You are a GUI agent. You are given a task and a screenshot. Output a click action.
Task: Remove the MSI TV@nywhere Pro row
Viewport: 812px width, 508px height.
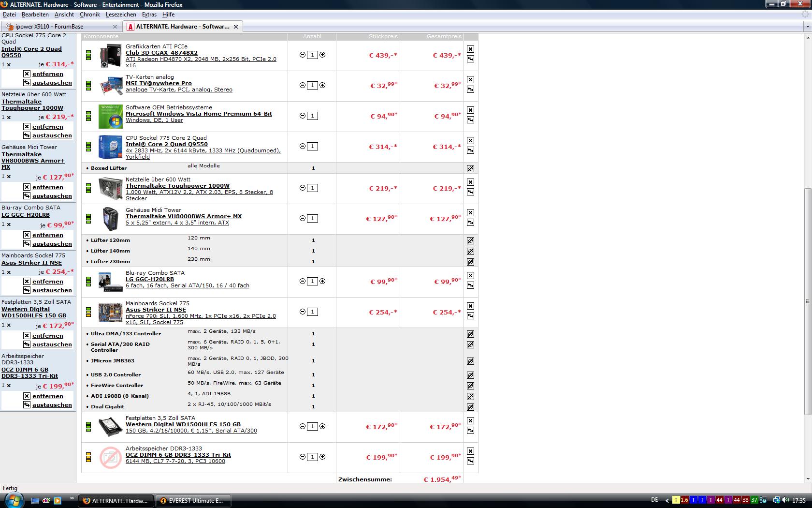pos(470,80)
